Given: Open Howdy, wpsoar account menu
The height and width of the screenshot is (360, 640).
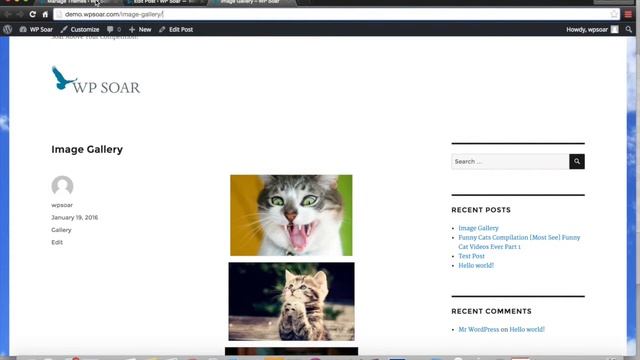Looking at the screenshot, I should point(592,29).
